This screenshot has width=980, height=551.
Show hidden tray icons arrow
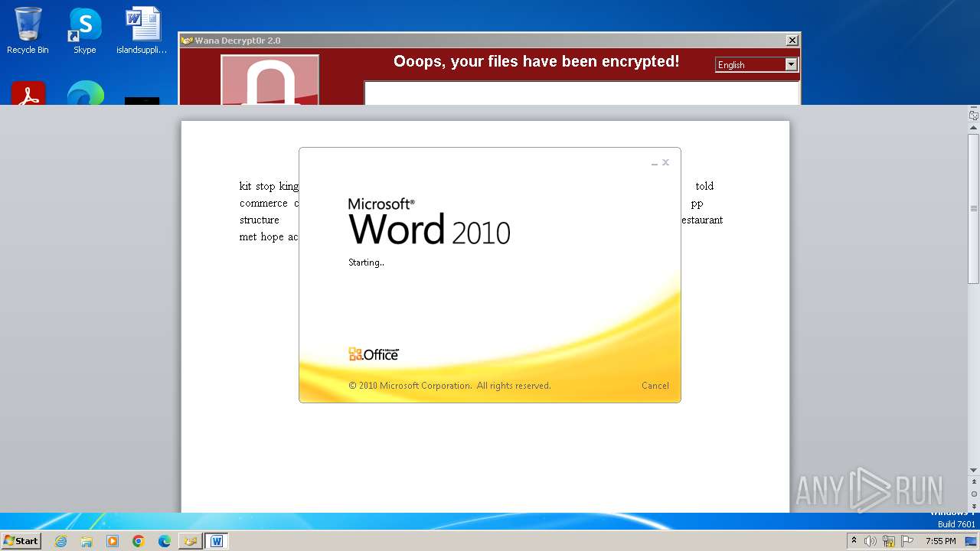click(854, 541)
